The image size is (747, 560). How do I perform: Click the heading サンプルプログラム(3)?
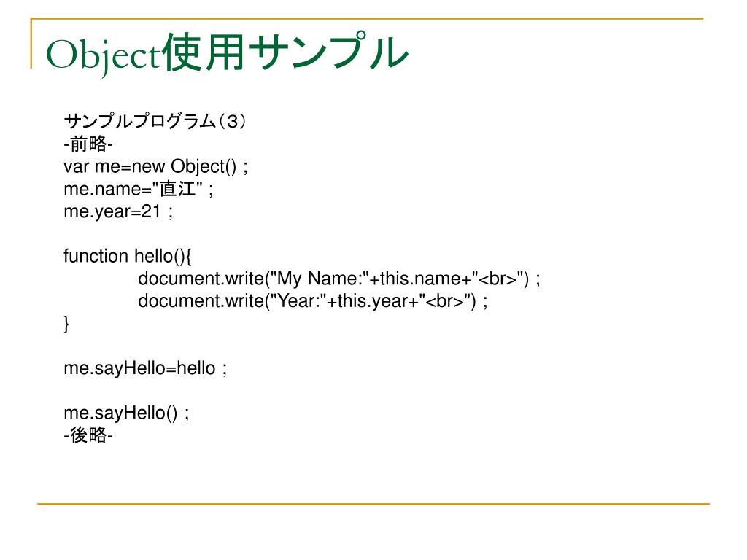155,121
